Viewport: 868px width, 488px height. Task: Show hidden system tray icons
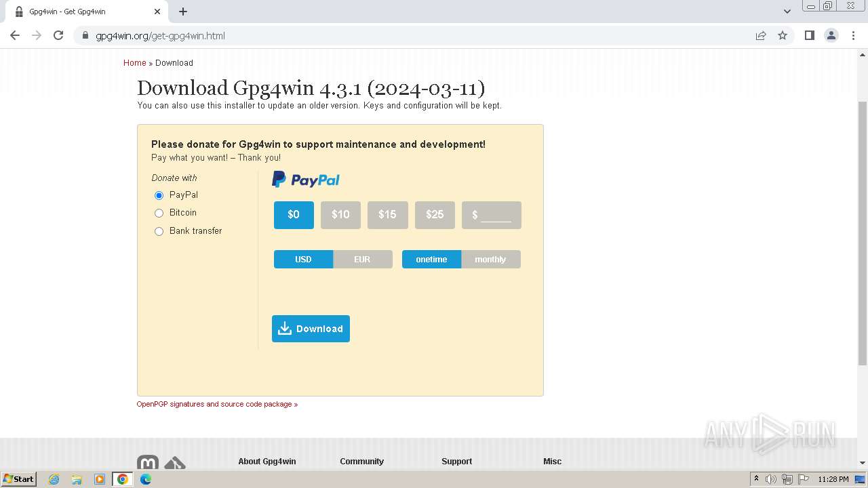pos(757,479)
